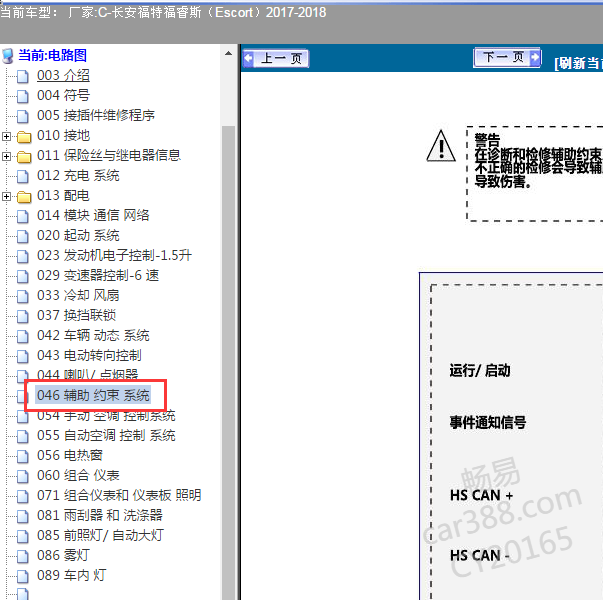Go to next page with 下一页
This screenshot has height=600, width=603.
(507, 58)
